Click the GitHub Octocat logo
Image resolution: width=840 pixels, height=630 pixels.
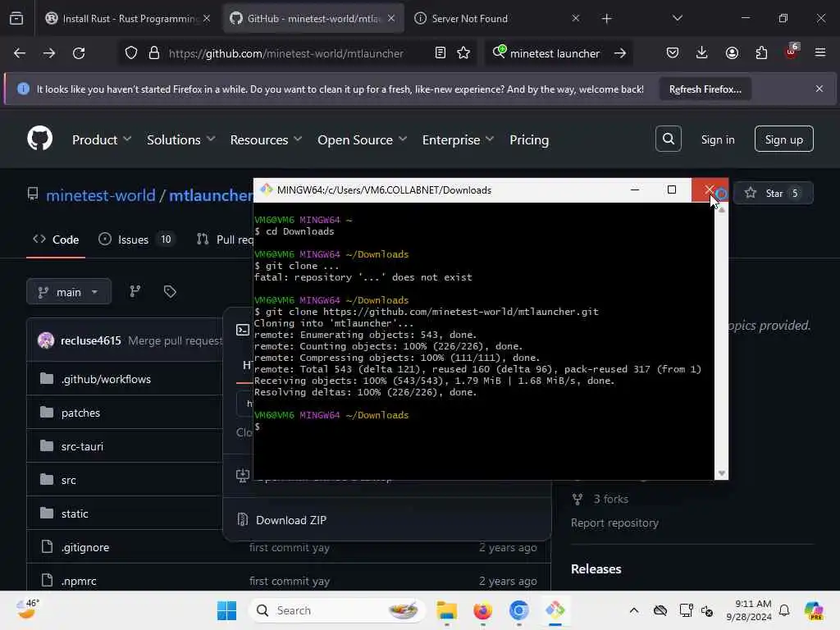point(40,139)
